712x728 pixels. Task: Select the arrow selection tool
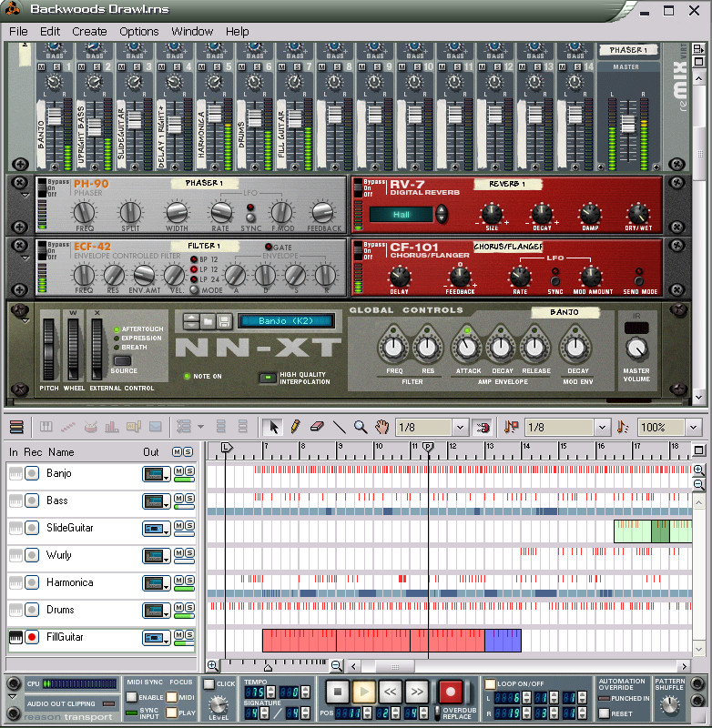pos(273,427)
